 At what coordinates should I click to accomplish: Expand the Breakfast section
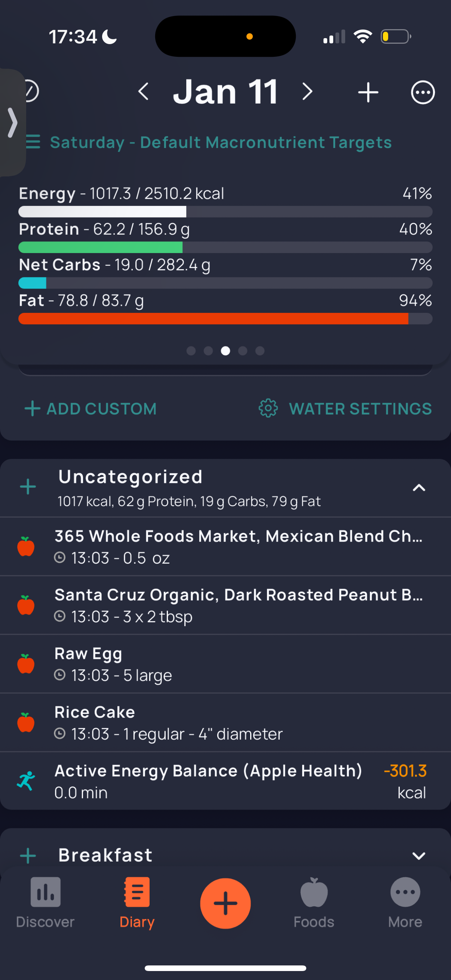tap(418, 856)
